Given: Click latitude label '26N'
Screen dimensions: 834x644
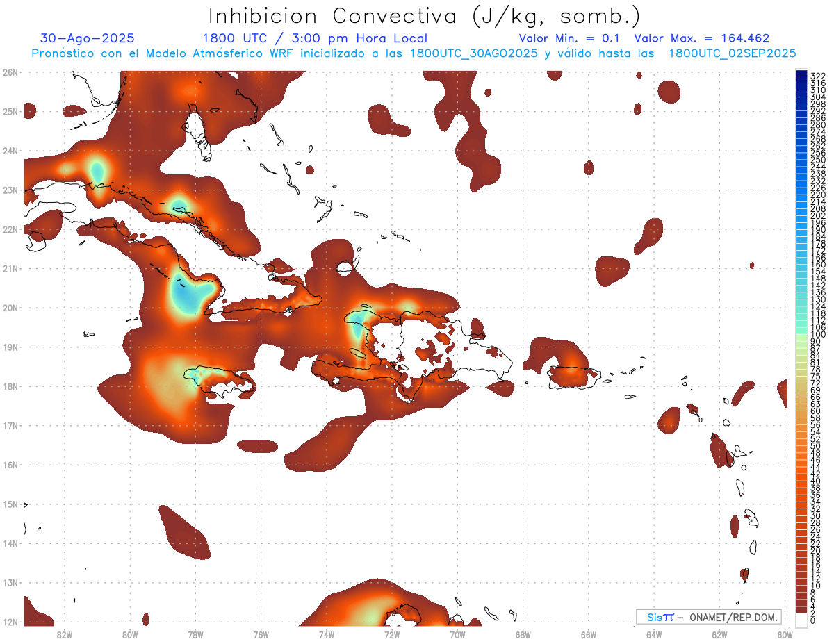Looking at the screenshot, I should [x=10, y=72].
